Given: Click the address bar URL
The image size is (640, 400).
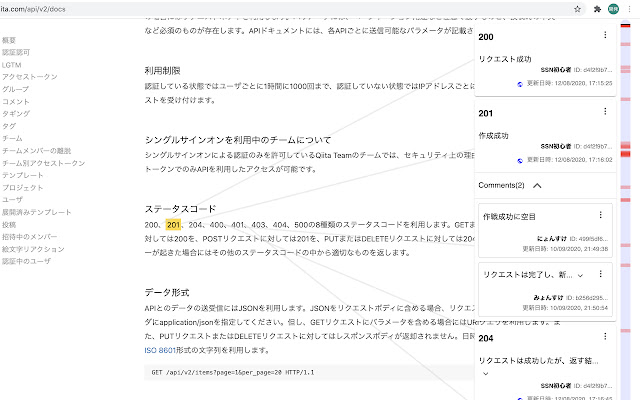Looking at the screenshot, I should coord(33,9).
